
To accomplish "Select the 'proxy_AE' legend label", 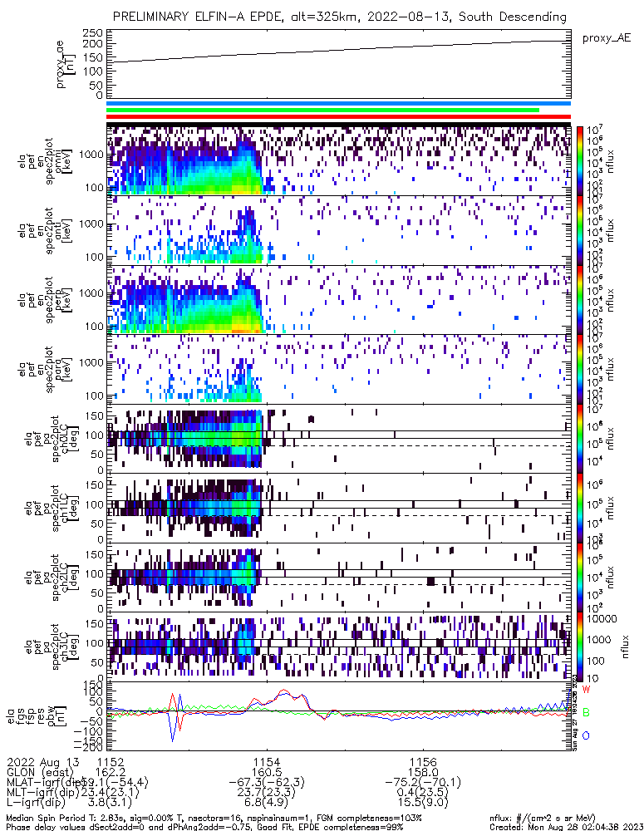I will point(607,38).
